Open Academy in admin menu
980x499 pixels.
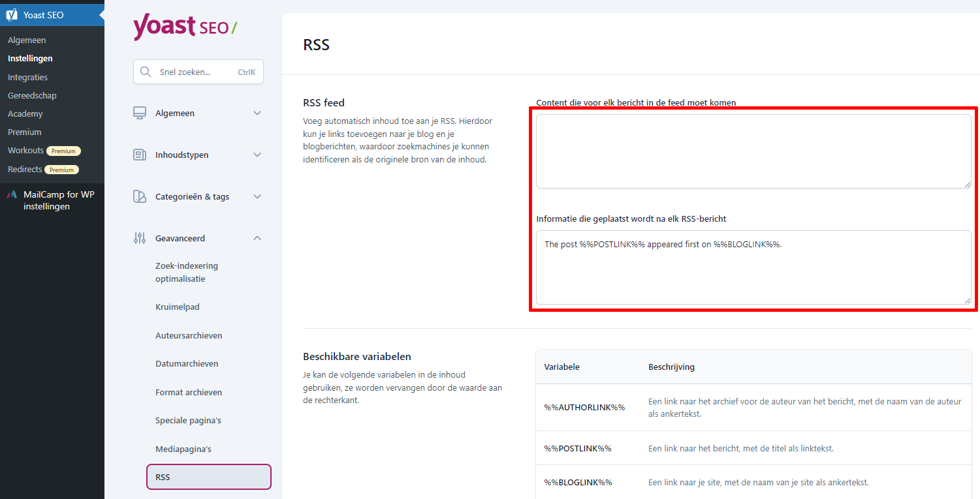click(25, 113)
